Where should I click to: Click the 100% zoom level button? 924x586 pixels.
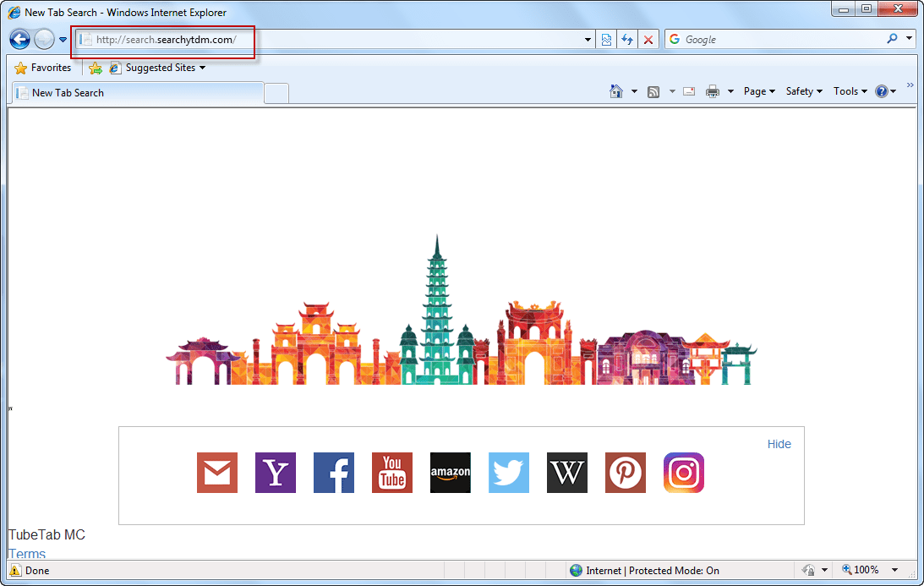tap(861, 569)
